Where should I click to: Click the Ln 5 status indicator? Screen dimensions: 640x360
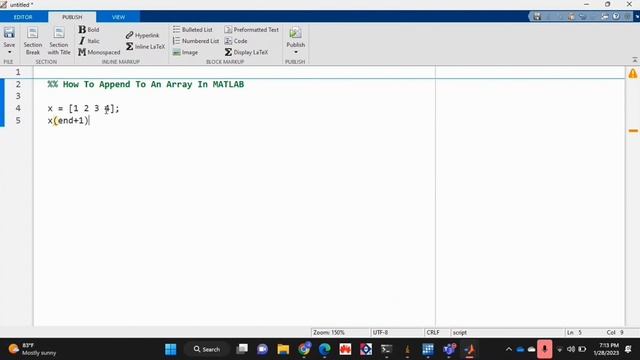[x=574, y=333]
